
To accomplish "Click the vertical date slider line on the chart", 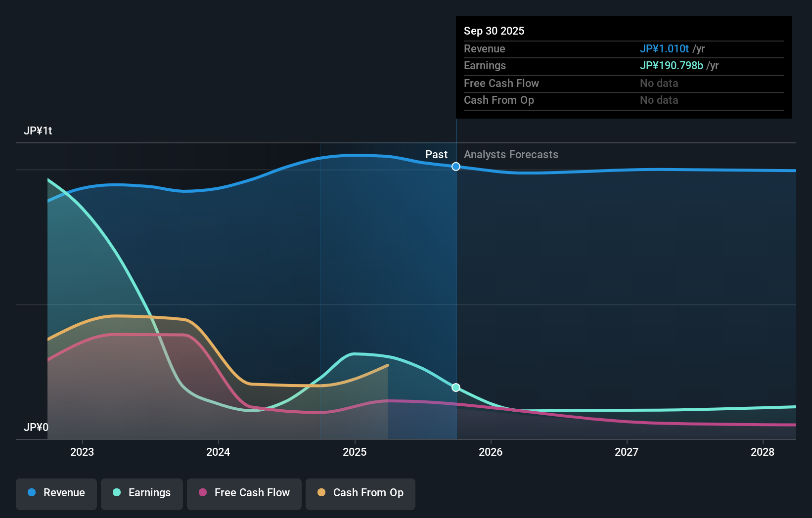I will tap(455, 277).
